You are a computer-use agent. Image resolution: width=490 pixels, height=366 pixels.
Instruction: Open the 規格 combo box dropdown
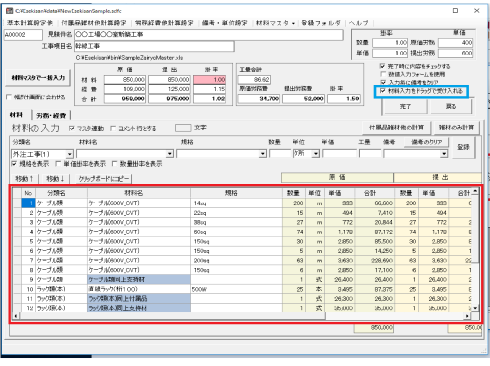tap(263, 154)
